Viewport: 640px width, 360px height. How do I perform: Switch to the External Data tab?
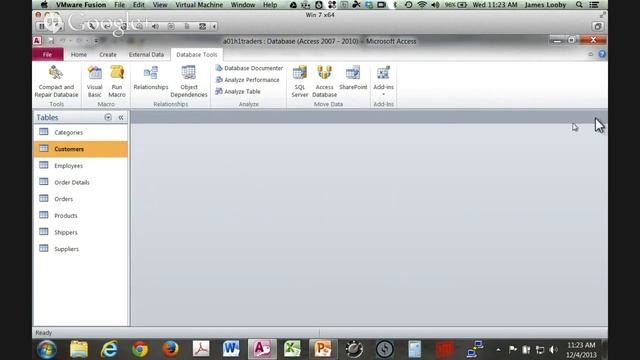click(146, 54)
